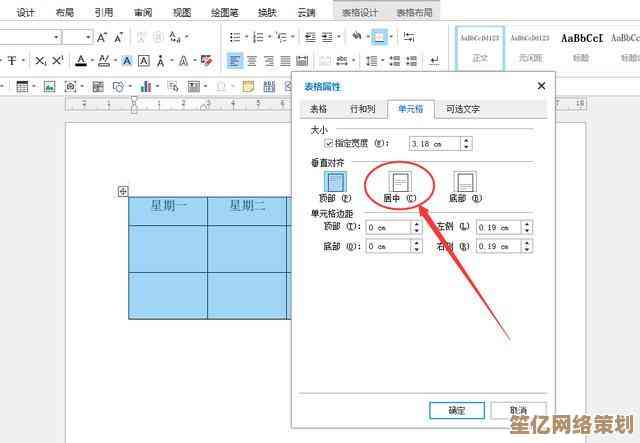
Task: Click the subscript X₂ icon
Action: point(41,61)
